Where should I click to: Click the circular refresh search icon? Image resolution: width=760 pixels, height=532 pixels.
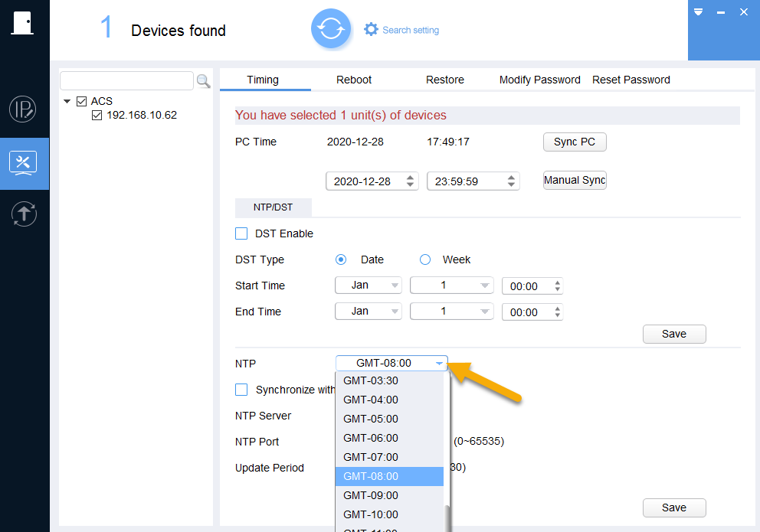click(331, 28)
